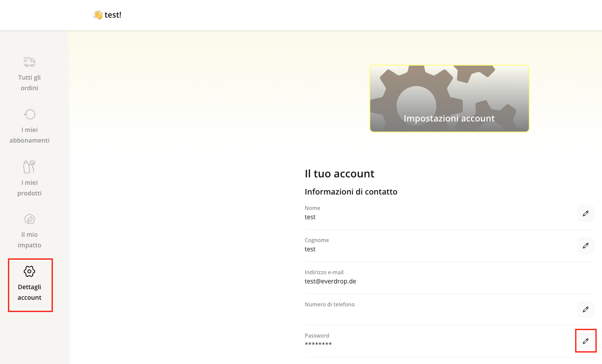Click the email address test@everdrop.de
The height and width of the screenshot is (364, 602).
[330, 281]
